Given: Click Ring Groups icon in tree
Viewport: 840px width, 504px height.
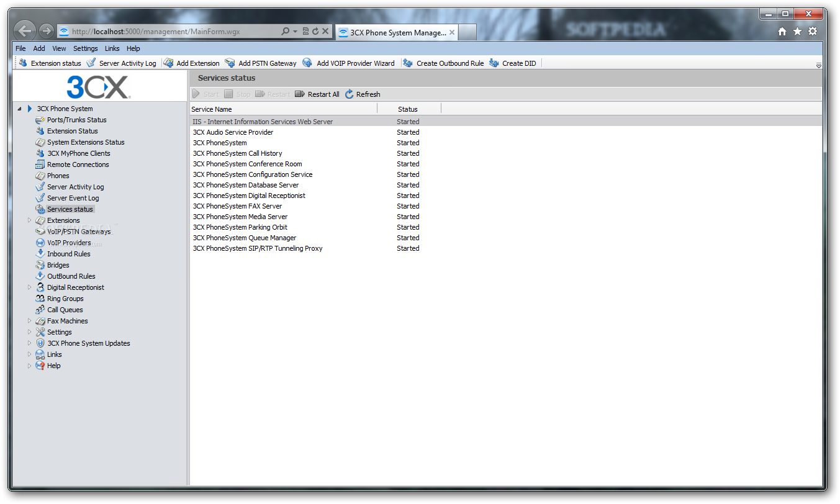Looking at the screenshot, I should pyautogui.click(x=40, y=299).
